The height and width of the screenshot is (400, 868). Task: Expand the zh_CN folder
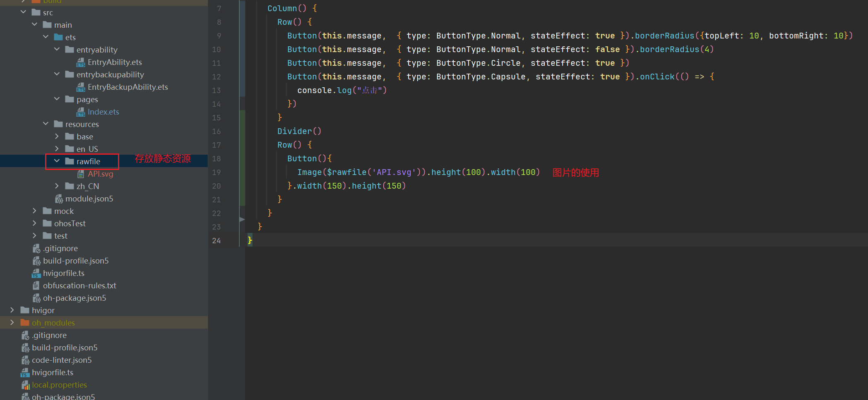[57, 186]
